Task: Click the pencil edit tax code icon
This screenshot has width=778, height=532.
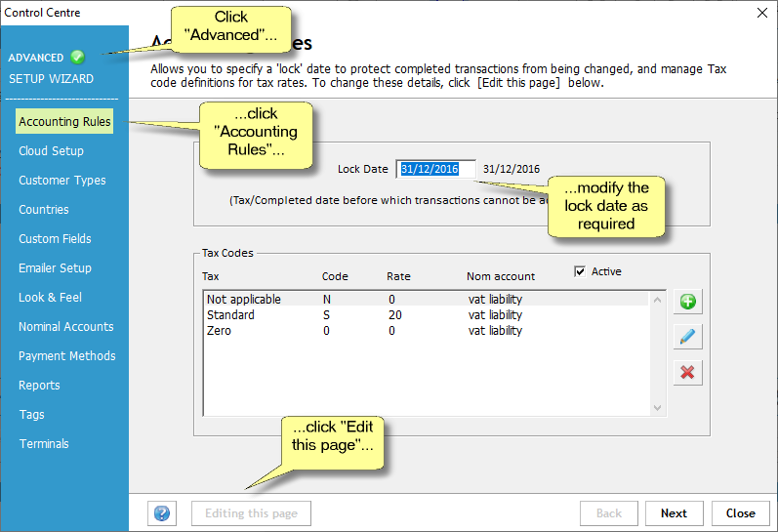Action: coord(687,337)
